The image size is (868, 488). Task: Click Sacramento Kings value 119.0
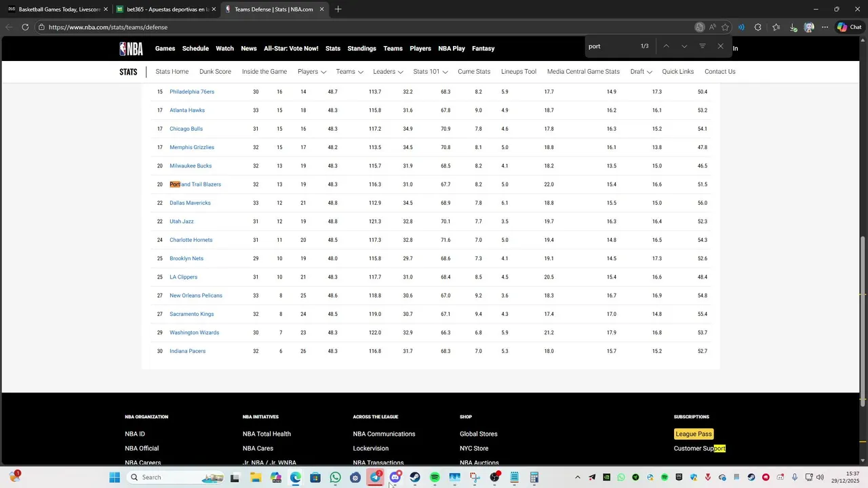375,314
